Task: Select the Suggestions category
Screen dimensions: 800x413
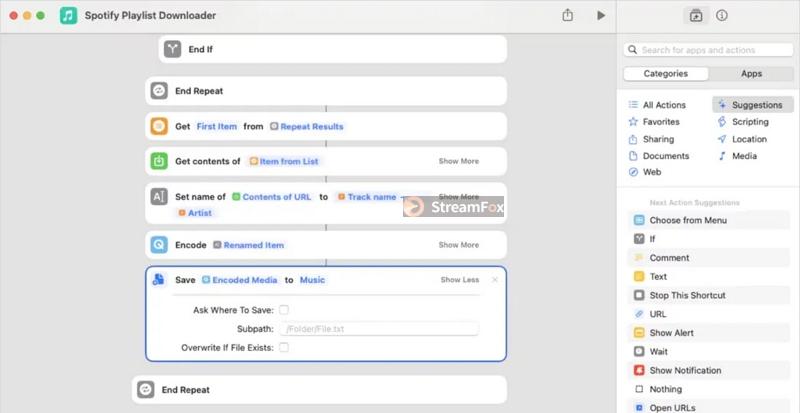Action: 753,105
